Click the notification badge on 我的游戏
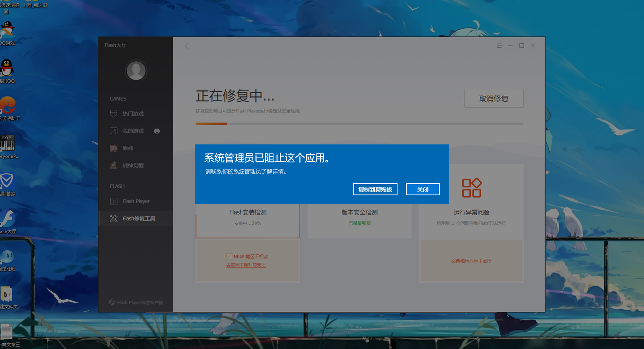This screenshot has height=349, width=644. (x=157, y=131)
